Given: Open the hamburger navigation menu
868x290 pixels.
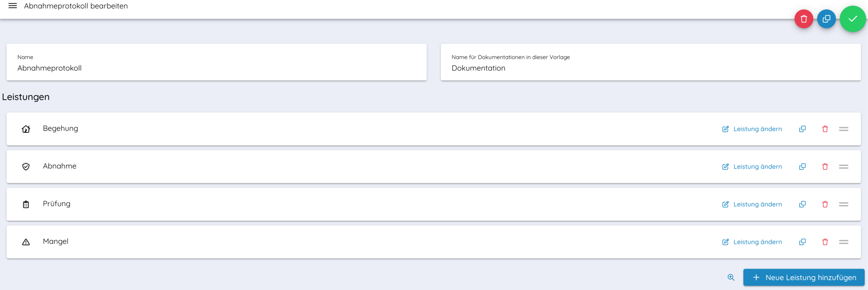Looking at the screenshot, I should click(x=13, y=6).
